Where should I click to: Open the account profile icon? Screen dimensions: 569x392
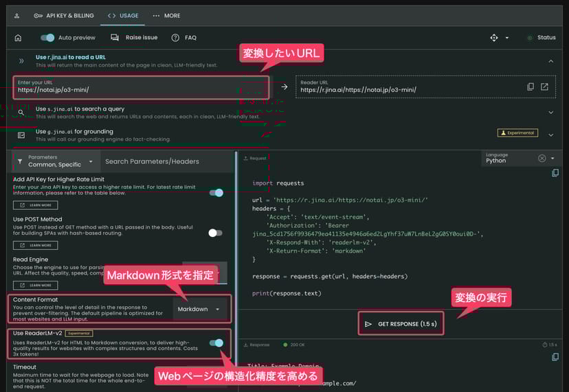point(16,15)
